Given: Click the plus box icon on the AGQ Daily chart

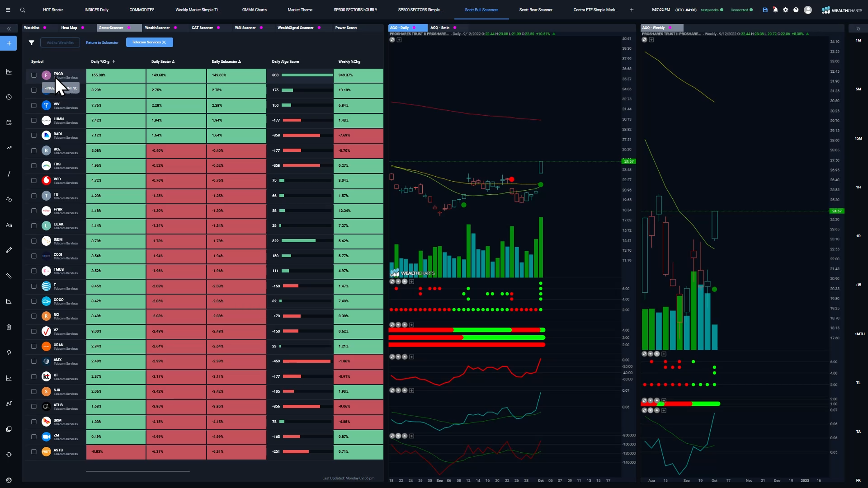Looking at the screenshot, I should (x=399, y=40).
